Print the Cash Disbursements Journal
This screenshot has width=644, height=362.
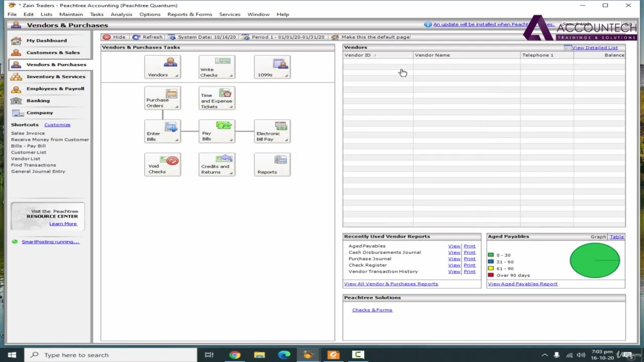point(469,252)
